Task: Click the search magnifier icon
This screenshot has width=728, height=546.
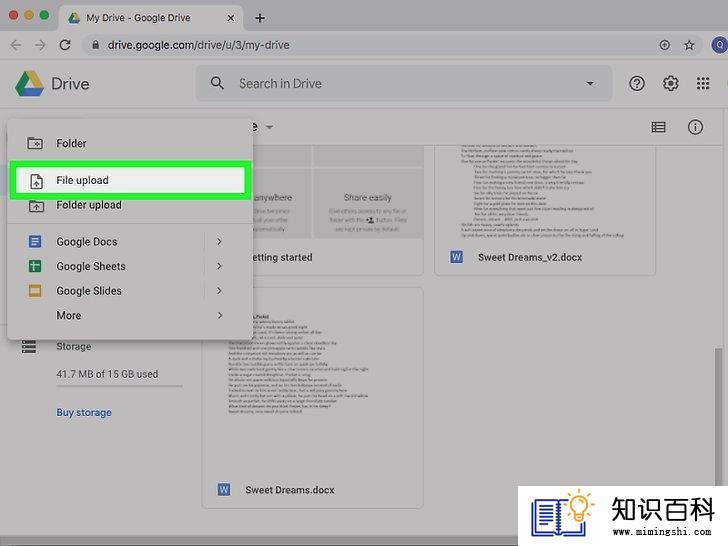Action: [217, 83]
